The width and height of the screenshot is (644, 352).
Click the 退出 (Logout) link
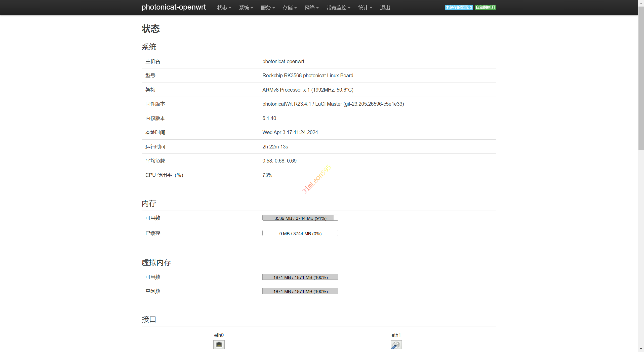[x=385, y=8]
